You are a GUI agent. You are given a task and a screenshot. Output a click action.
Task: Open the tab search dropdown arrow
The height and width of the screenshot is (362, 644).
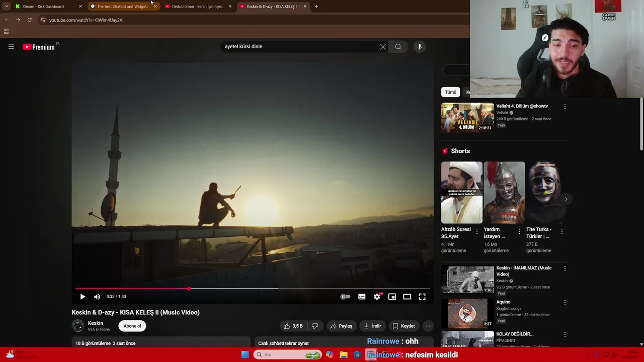6,7
